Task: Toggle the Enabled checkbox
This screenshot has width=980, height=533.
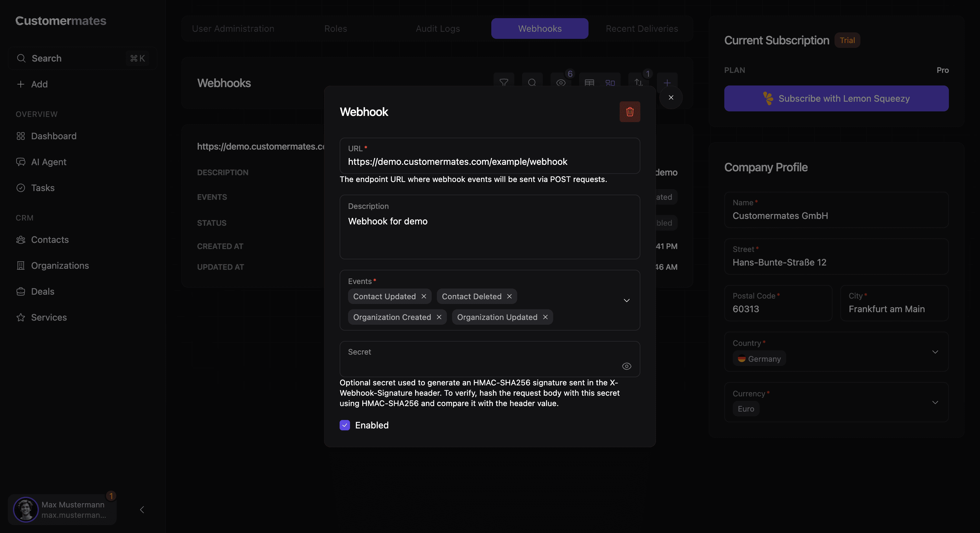Action: pos(345,425)
